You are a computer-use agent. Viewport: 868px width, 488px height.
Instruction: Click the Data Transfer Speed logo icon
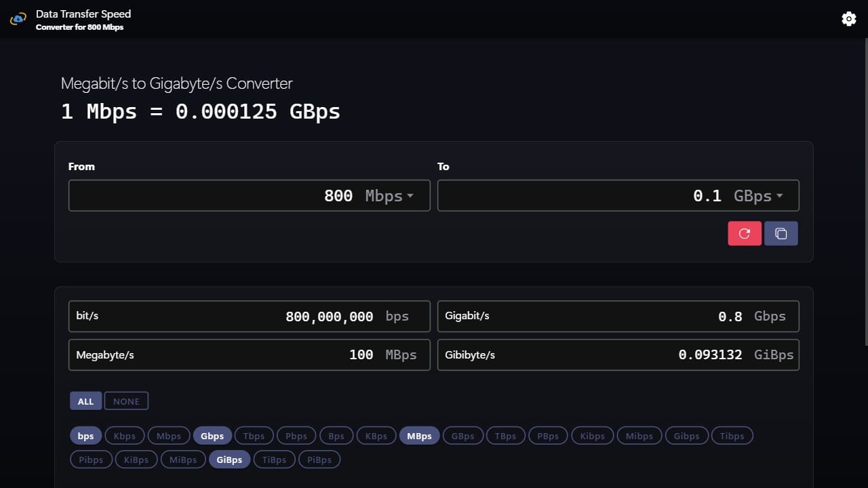pyautogui.click(x=18, y=19)
